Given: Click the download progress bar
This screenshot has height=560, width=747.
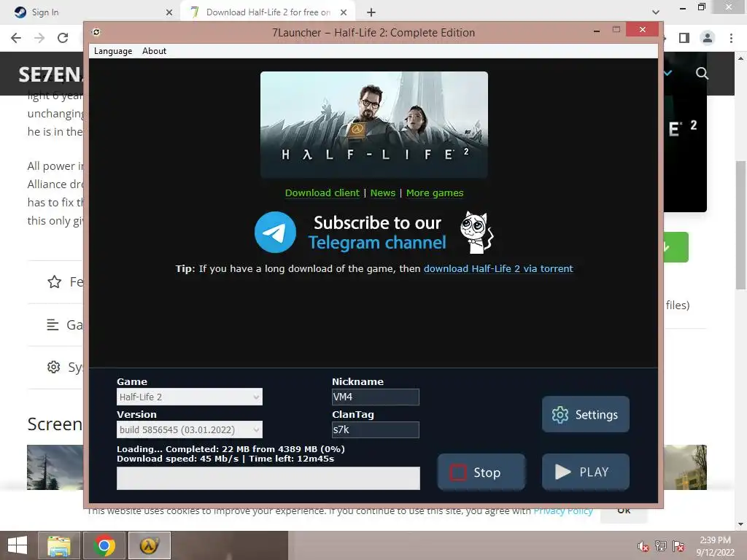Looking at the screenshot, I should click(268, 478).
